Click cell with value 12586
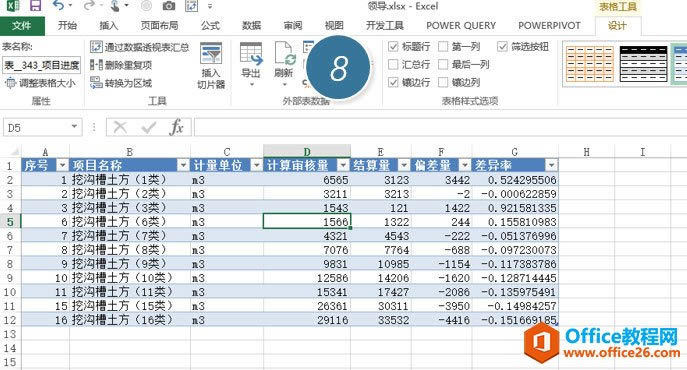This screenshot has height=370, width=687. 307,278
